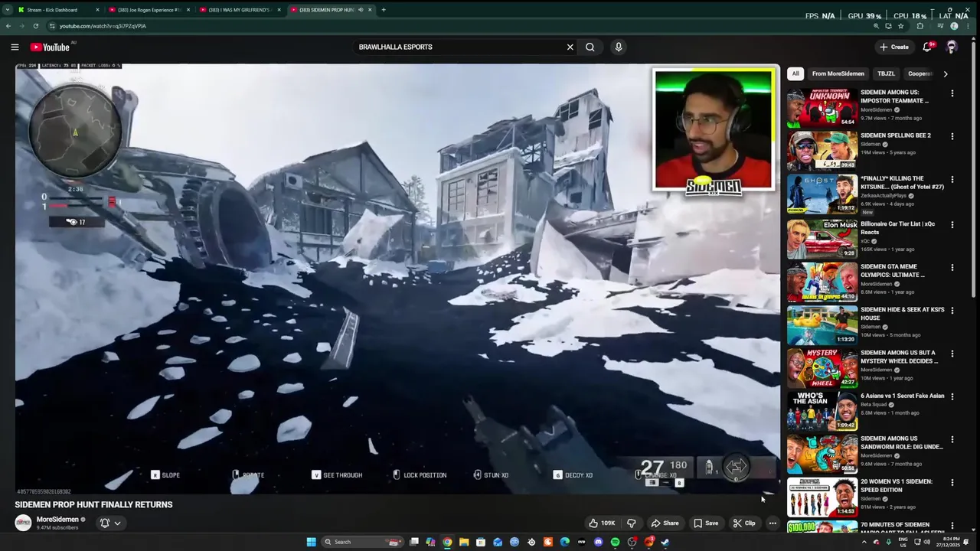Screen dimensions: 980x551
Task: Dislike the video with thumbs down
Action: (x=632, y=523)
